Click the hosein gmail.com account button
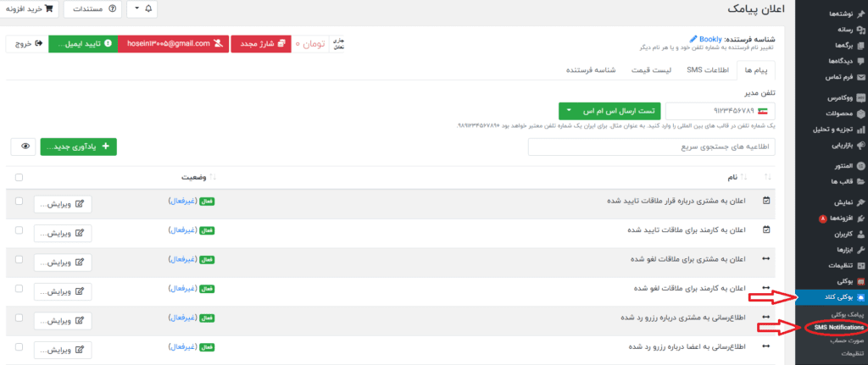The width and height of the screenshot is (868, 365). tap(174, 43)
